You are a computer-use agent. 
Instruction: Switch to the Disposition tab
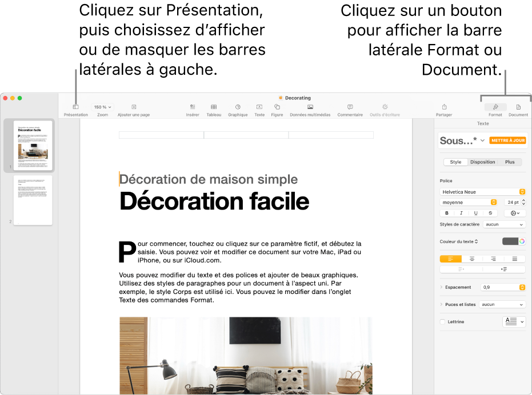(x=482, y=162)
